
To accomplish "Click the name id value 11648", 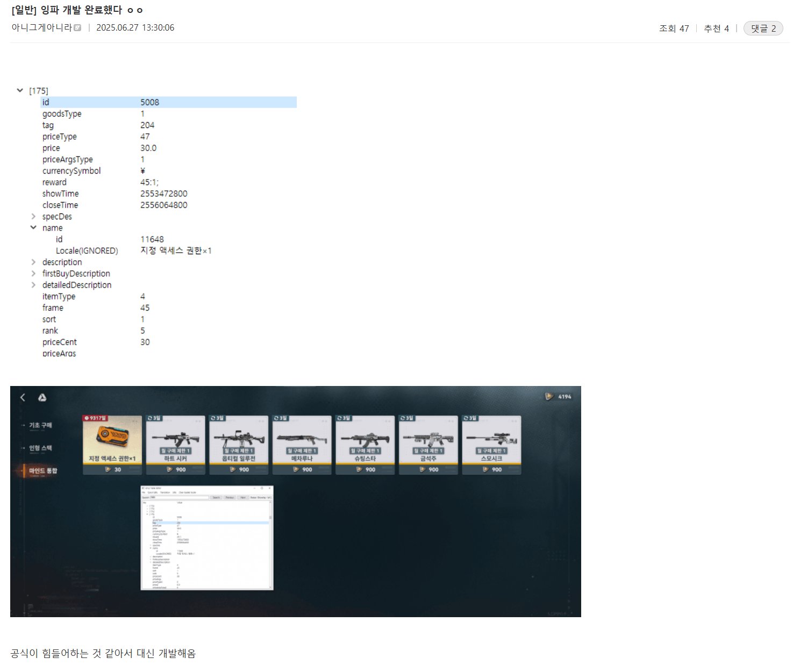I will pos(152,239).
